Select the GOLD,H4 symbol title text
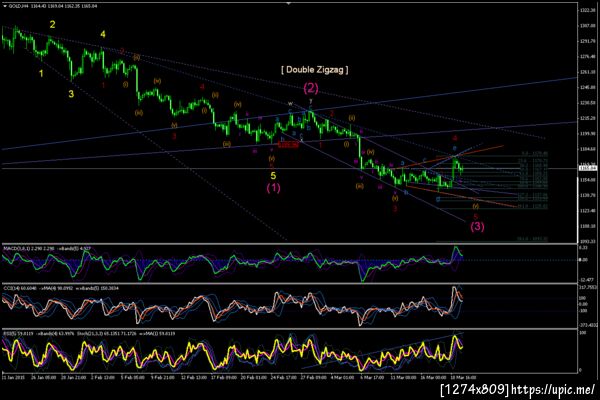Viewport: 600px width, 400px height. click(x=18, y=6)
